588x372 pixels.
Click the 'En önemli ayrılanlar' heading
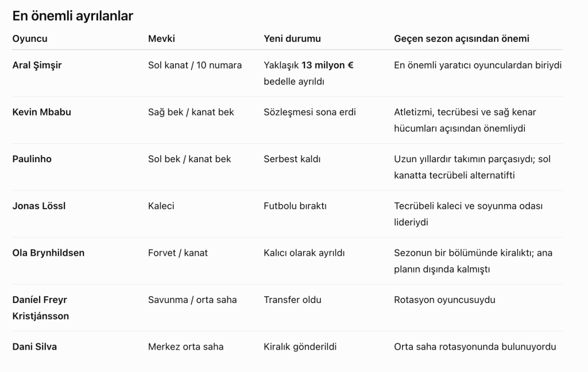tap(73, 16)
